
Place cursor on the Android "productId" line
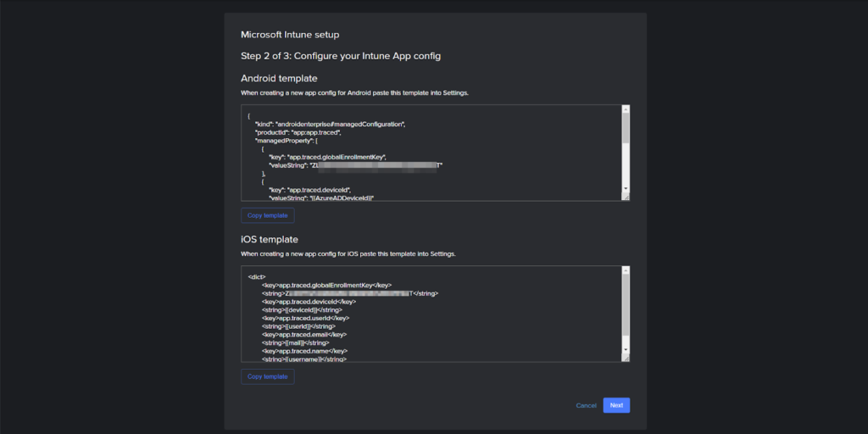tap(298, 132)
